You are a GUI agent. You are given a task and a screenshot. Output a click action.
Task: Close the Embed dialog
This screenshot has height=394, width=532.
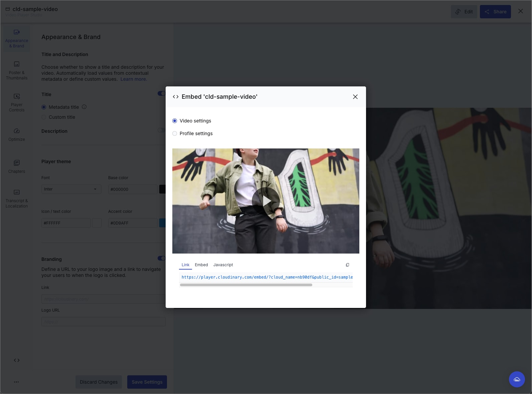coord(355,97)
